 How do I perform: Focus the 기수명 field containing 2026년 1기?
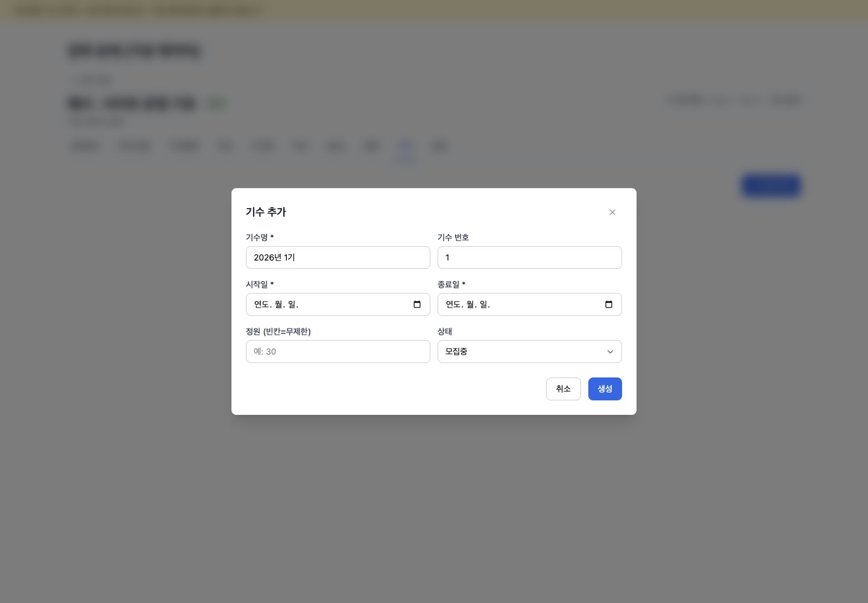point(338,257)
